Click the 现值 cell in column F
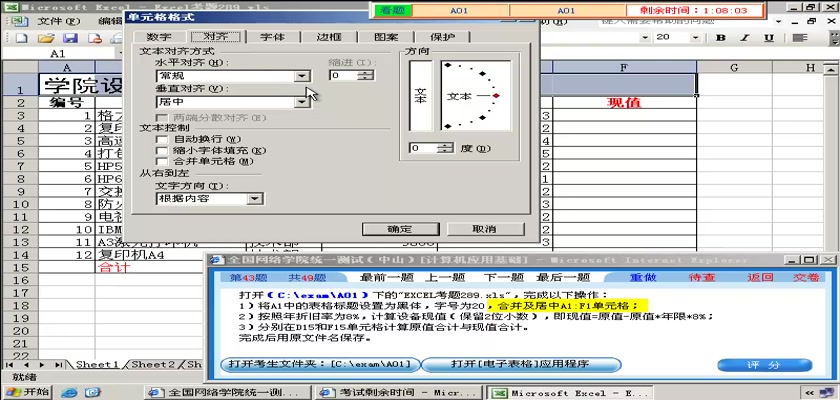 624,102
